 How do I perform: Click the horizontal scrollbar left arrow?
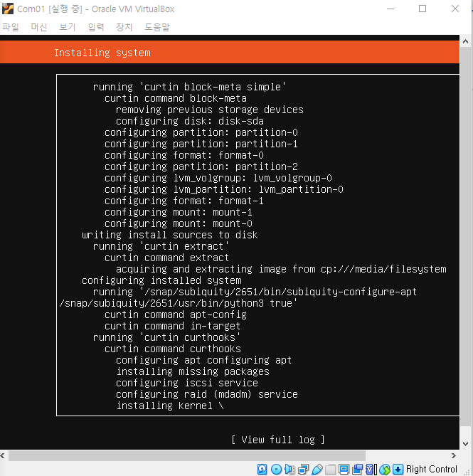click(3, 455)
